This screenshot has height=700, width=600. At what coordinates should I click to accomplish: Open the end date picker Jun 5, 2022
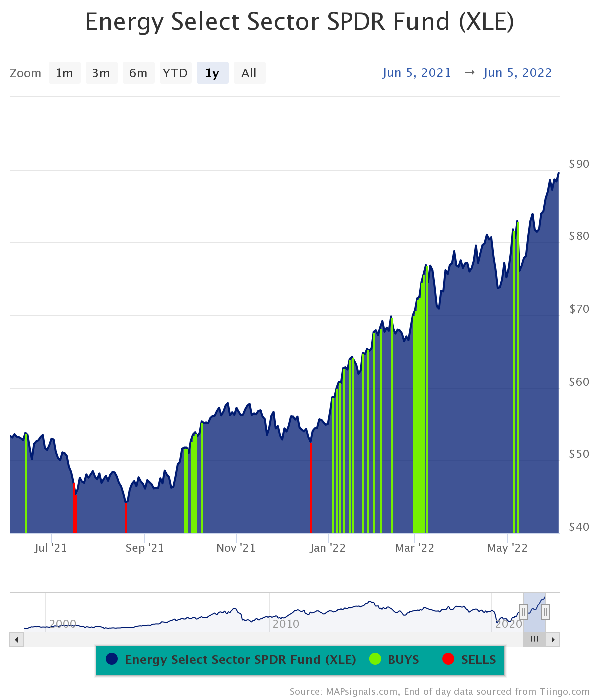tap(517, 73)
